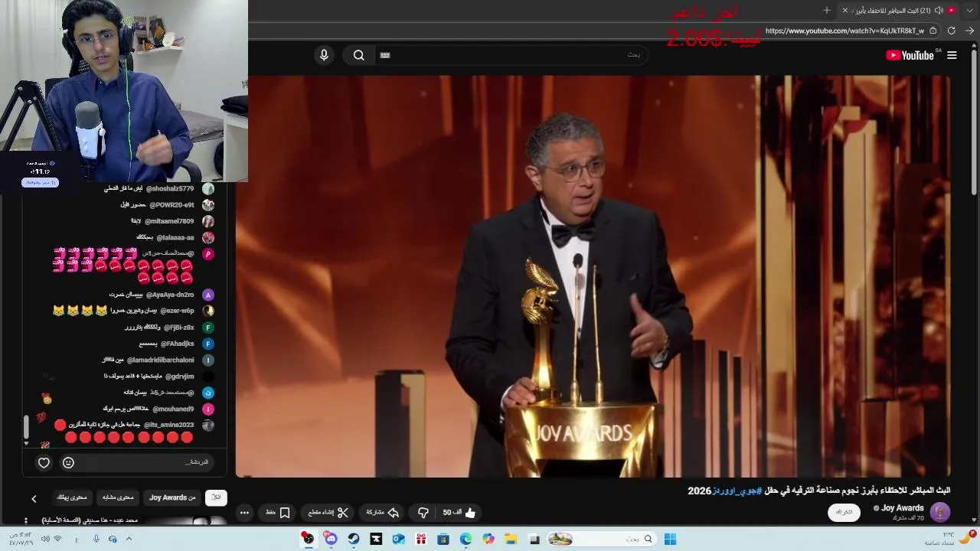Click @gdrvjim chat message

click(x=149, y=377)
